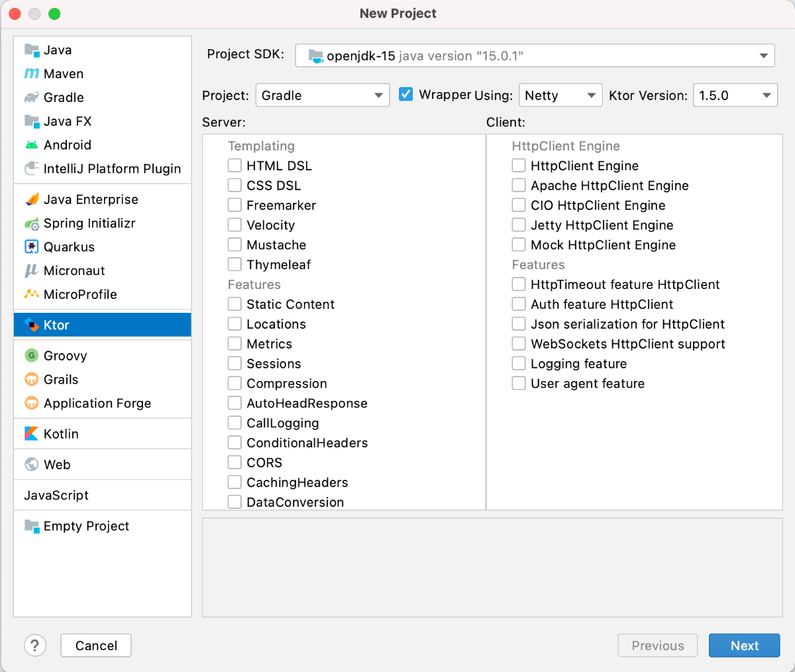Screen dimensions: 795x672
Task: Click the Kotlin logo icon
Action: point(32,434)
